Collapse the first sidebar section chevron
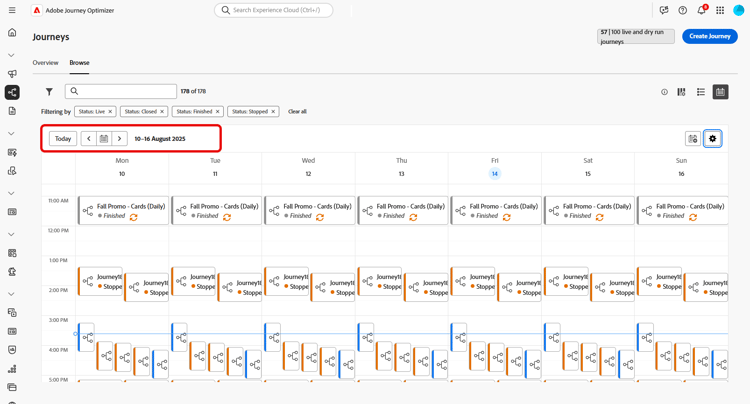This screenshot has width=750, height=404. pos(12,55)
